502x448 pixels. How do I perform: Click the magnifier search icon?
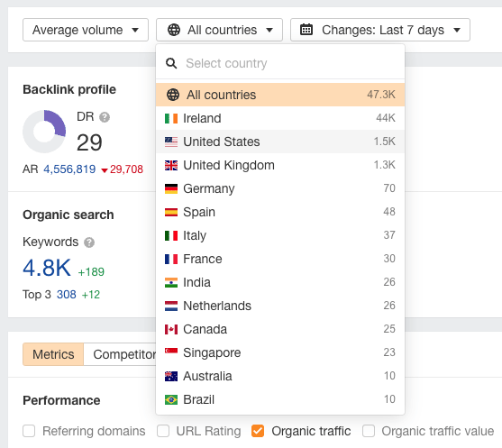(x=171, y=63)
